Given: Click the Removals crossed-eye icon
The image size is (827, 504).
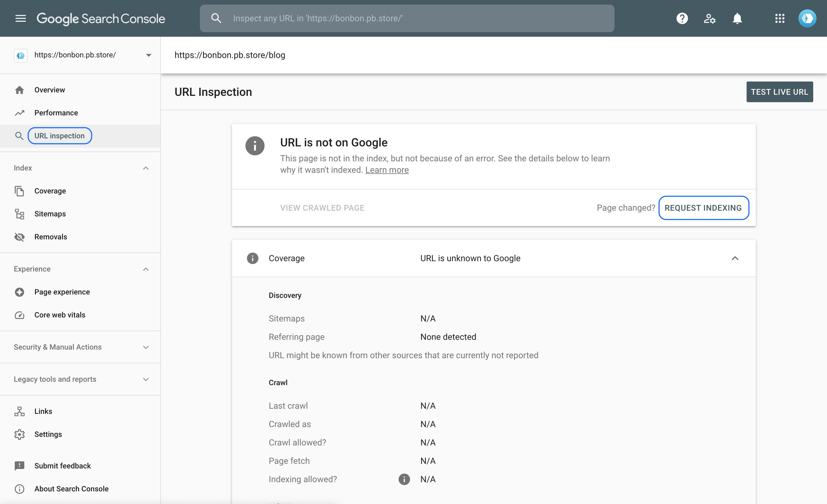Looking at the screenshot, I should pos(20,237).
